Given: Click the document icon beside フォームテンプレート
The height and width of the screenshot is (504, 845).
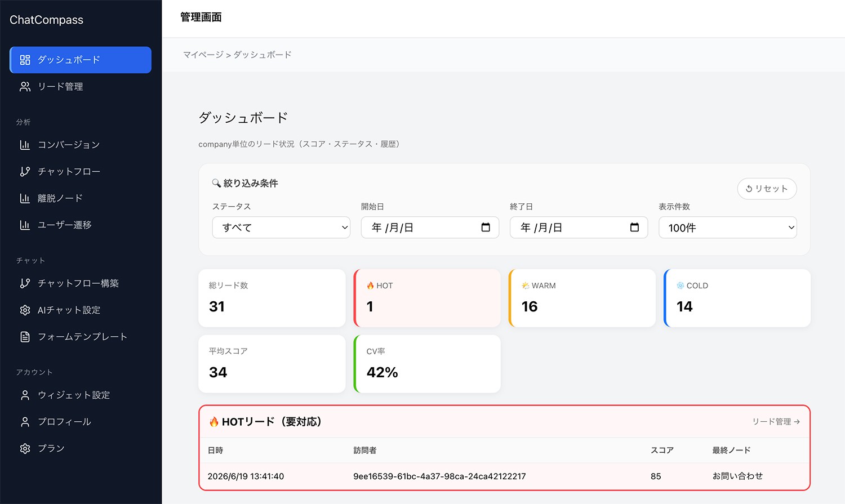Looking at the screenshot, I should (x=25, y=337).
